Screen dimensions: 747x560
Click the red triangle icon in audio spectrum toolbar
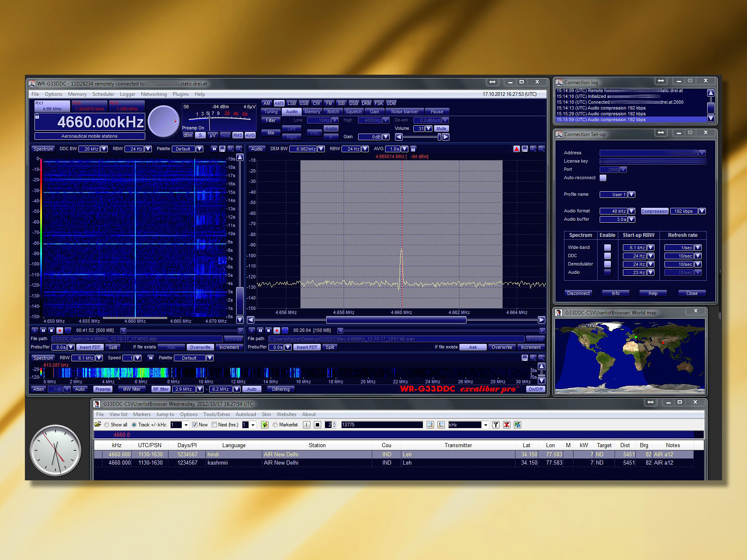516,149
